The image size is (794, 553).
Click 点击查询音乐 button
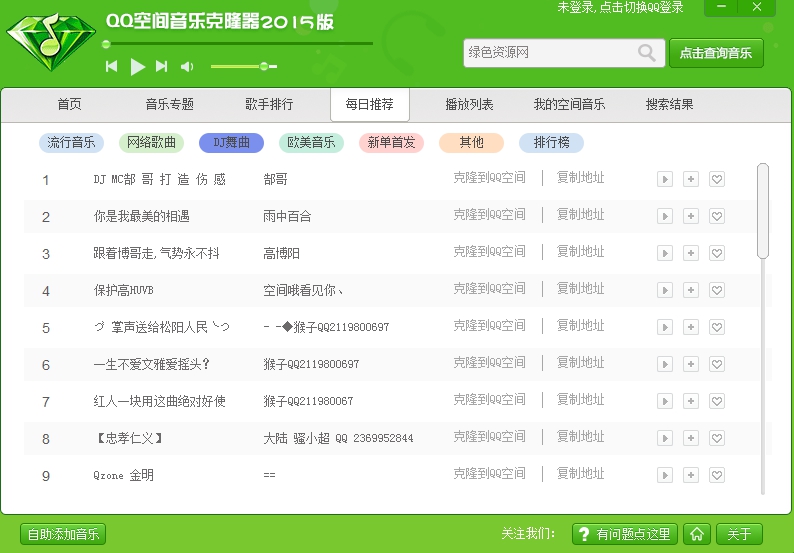(x=716, y=53)
